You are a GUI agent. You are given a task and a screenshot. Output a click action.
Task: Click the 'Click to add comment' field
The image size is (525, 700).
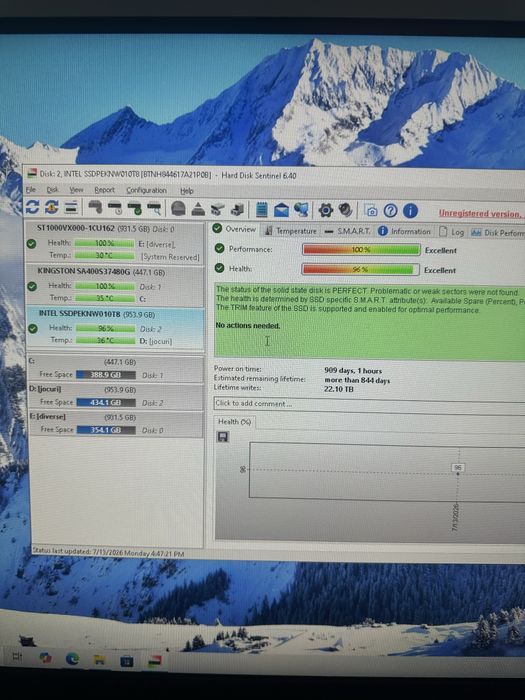coord(369,404)
